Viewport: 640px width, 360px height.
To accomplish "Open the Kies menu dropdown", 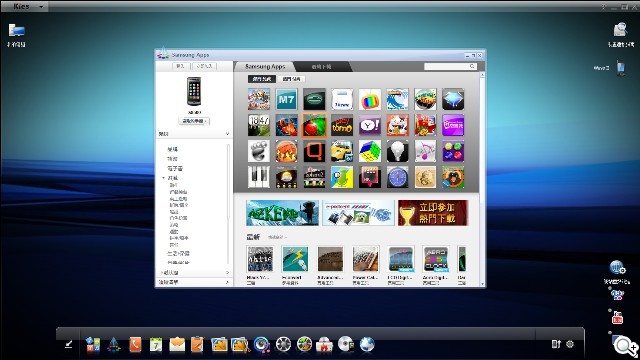I will coord(41,7).
